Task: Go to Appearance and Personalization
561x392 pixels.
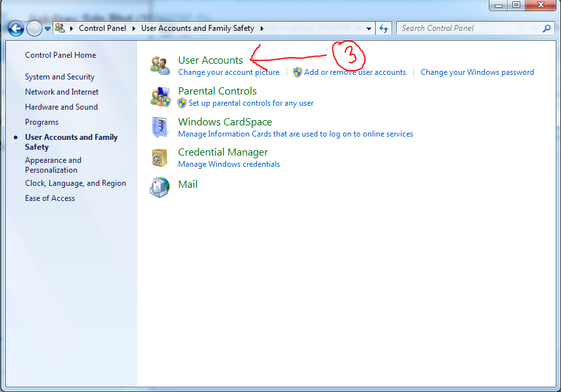Action: tap(53, 165)
